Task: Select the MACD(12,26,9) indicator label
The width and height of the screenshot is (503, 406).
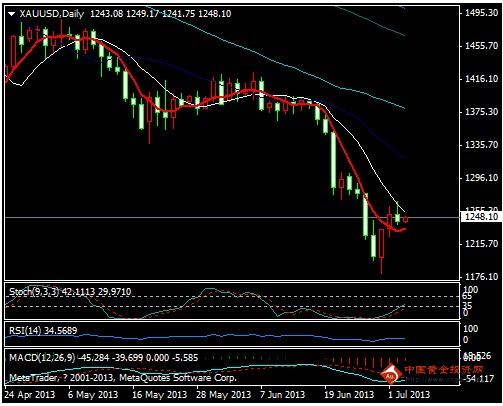Action: [42, 358]
